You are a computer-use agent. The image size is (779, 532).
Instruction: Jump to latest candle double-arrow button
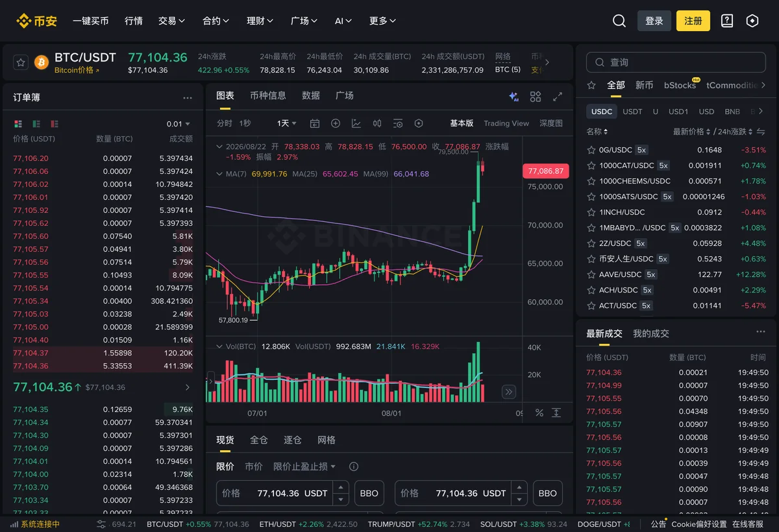(509, 392)
